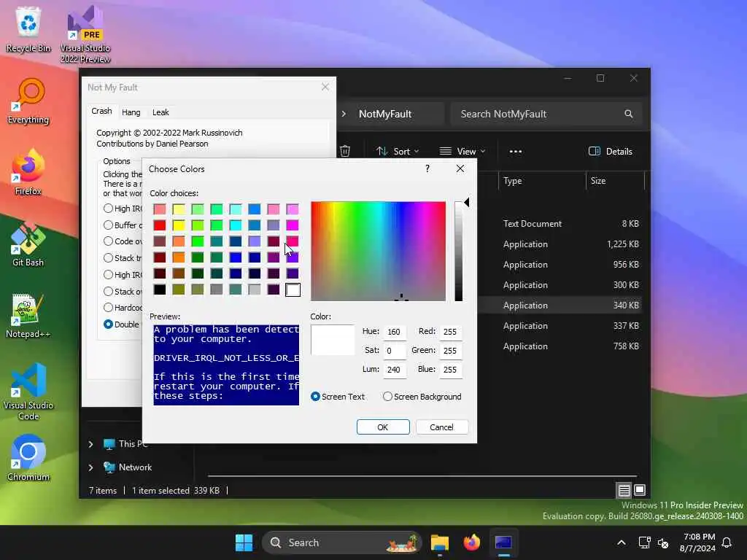Click the Size column header

tap(614, 181)
